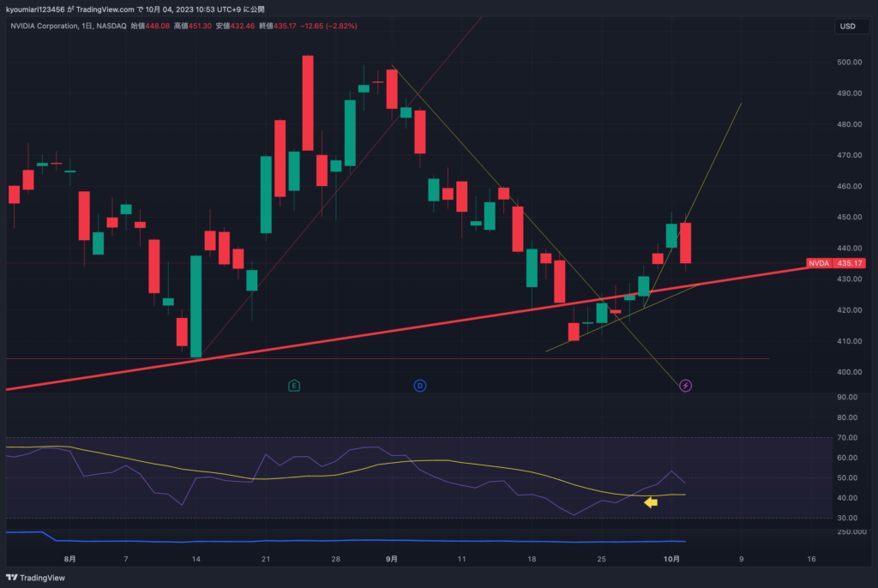Image resolution: width=878 pixels, height=588 pixels.
Task: Click the 8月 date axis label
Action: coord(70,559)
